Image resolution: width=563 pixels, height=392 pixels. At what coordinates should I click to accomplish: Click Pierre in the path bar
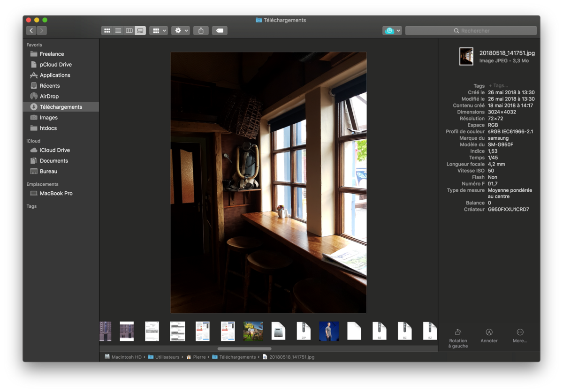coord(196,357)
